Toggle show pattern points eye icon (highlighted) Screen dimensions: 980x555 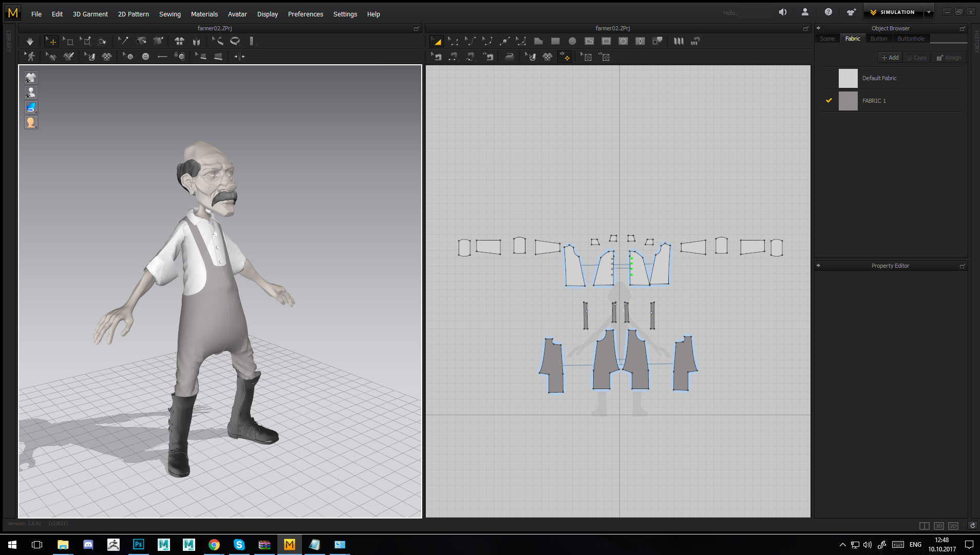565,57
